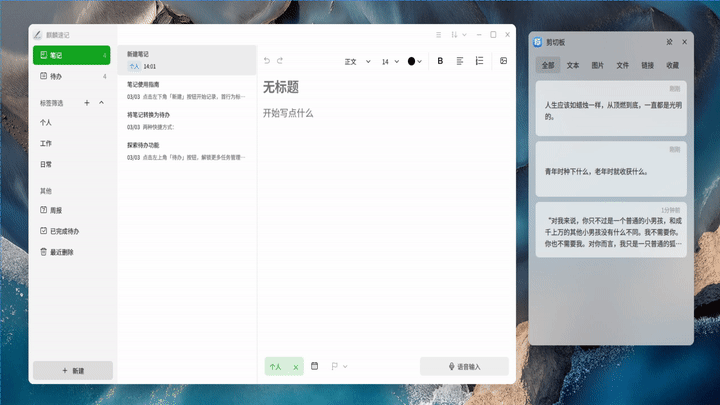Remove the 个人 tag from the note

[x=296, y=367]
